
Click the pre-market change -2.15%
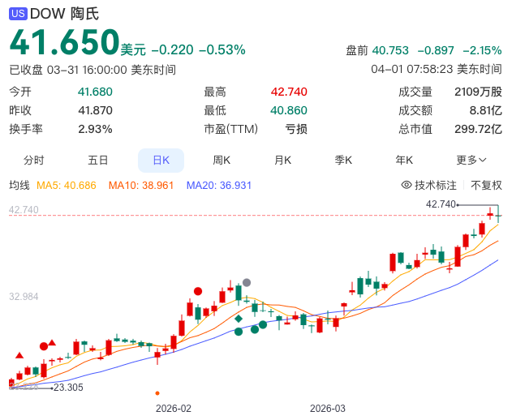coord(482,50)
